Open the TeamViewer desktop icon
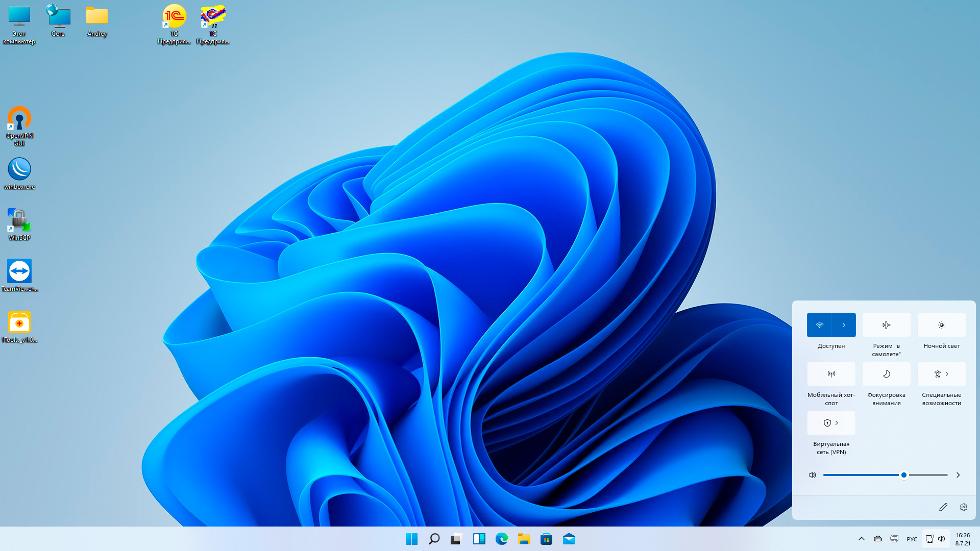980x551 pixels. click(19, 271)
